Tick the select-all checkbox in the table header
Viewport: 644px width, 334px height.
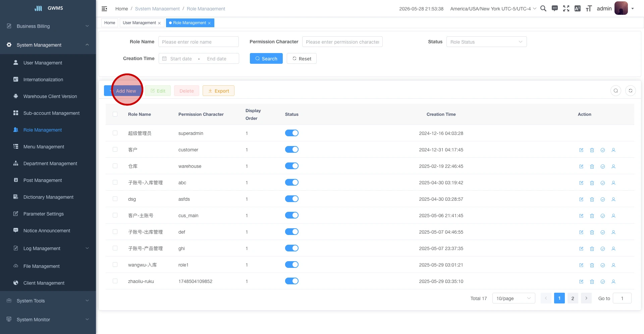[x=115, y=114]
